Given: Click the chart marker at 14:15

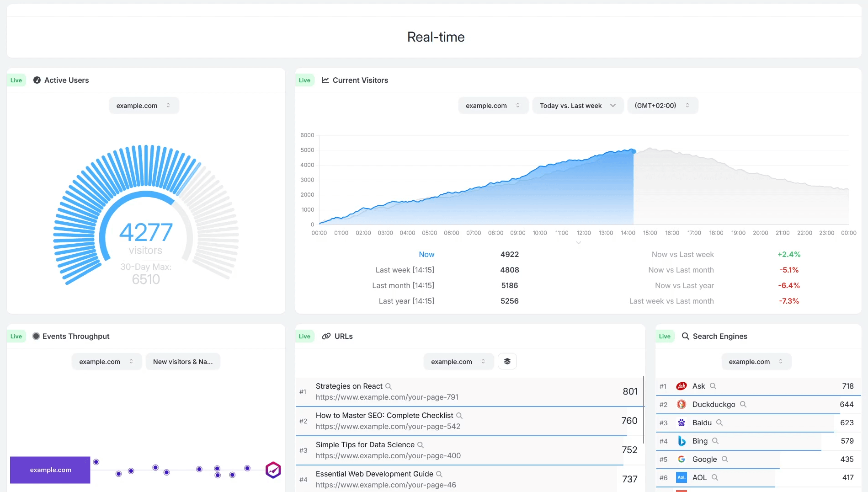Looking at the screenshot, I should point(633,151).
